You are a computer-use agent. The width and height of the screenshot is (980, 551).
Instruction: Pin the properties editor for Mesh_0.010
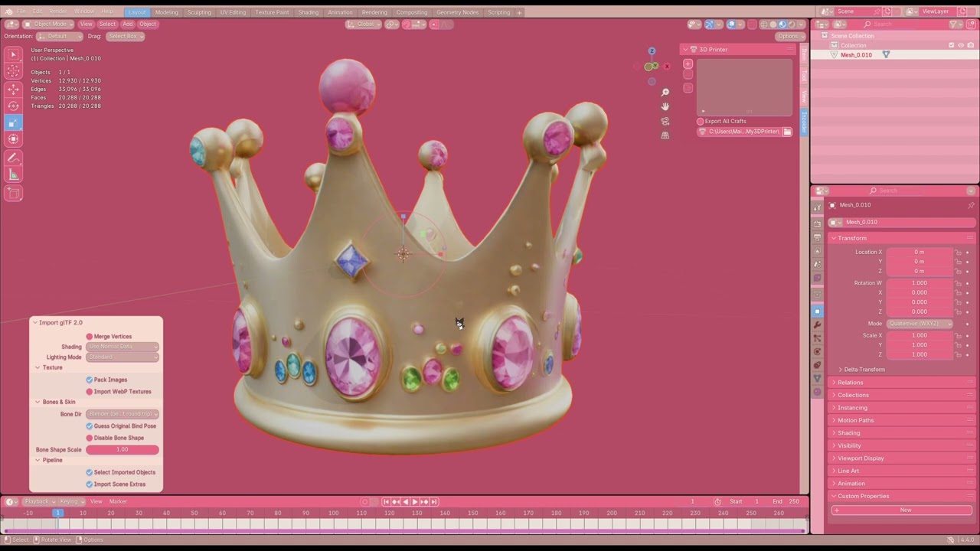(971, 205)
